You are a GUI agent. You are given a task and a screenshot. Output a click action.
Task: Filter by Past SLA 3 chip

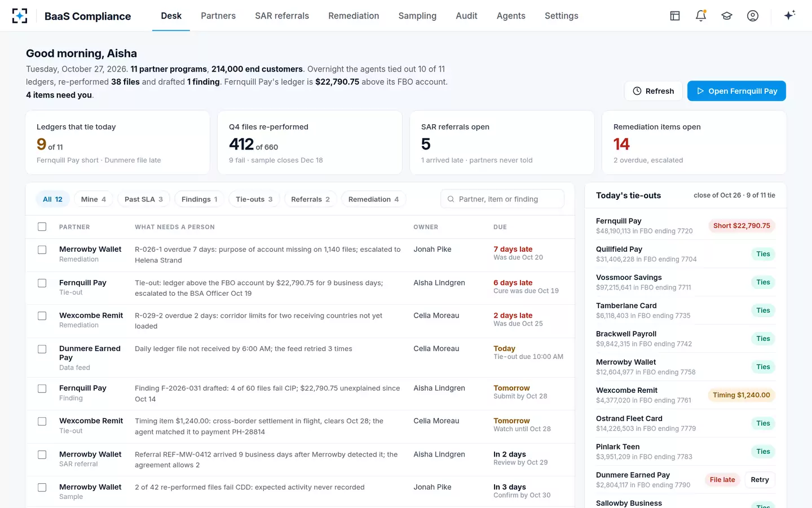point(144,199)
